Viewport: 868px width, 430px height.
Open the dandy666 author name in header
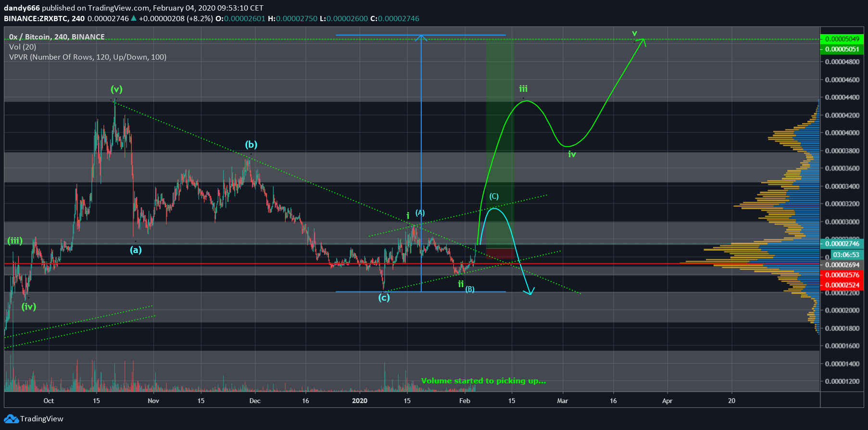[22, 8]
